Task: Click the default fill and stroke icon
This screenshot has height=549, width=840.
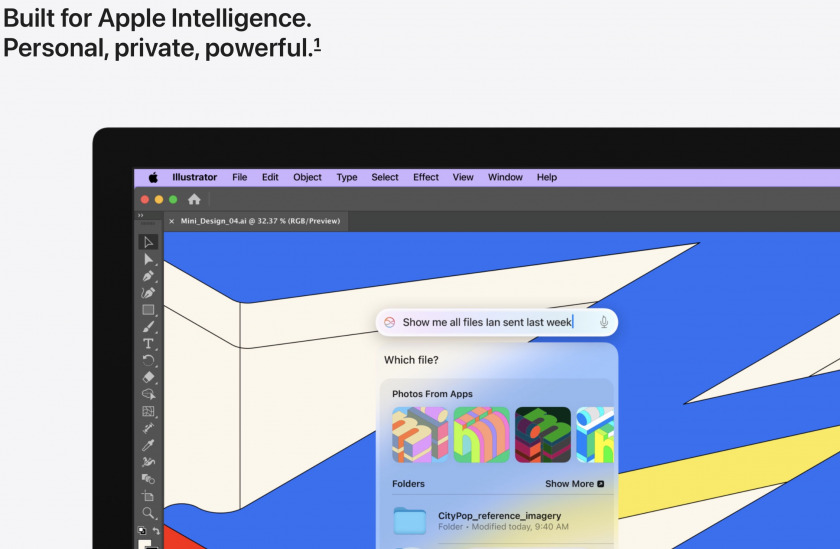Action: (142, 530)
